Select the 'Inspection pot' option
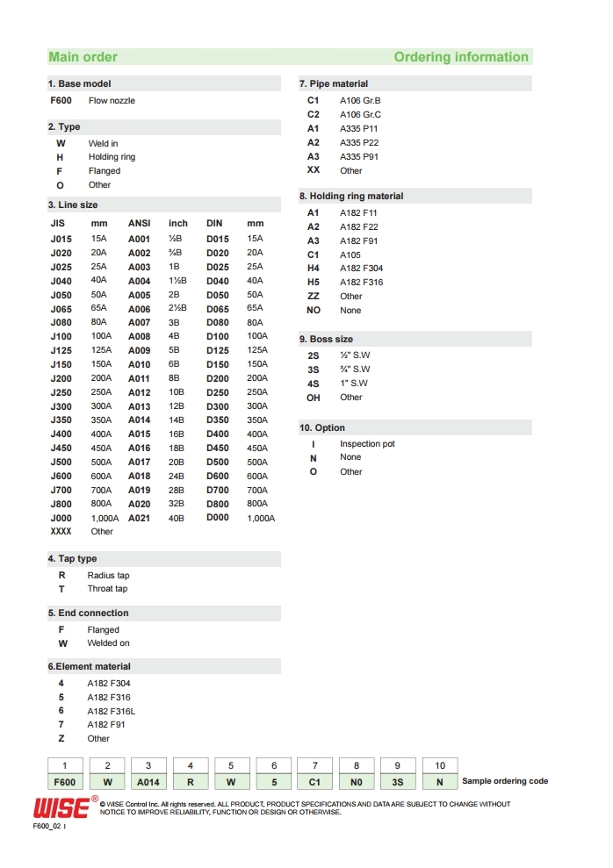Screen dimensions: 613x868 (x=367, y=444)
